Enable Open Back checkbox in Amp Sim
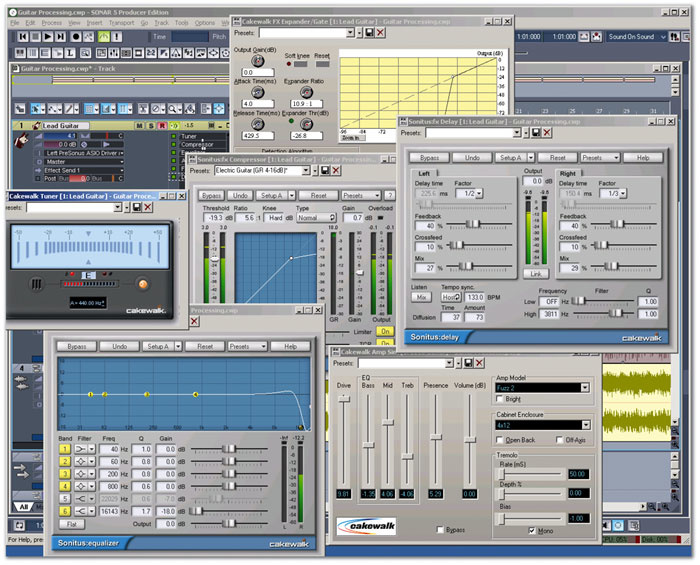Viewport: 700px width, 565px height. [500, 440]
